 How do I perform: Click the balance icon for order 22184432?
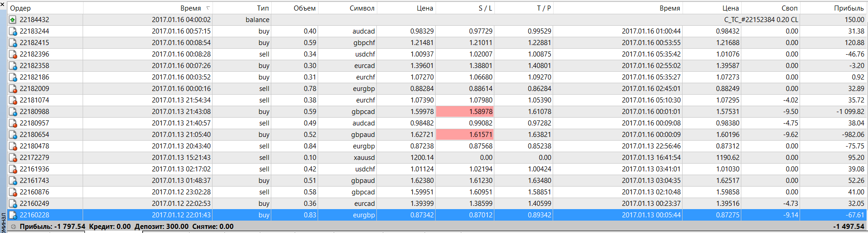pyautogui.click(x=13, y=20)
